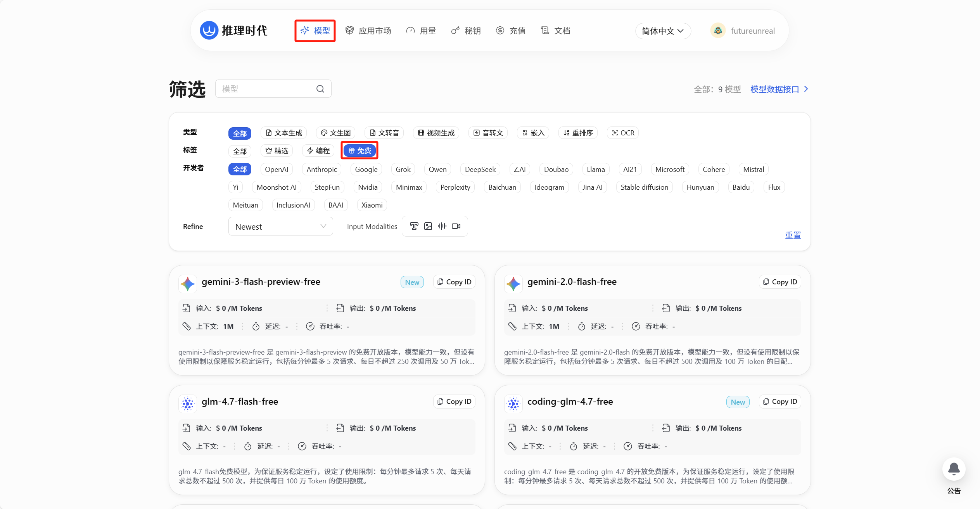This screenshot has height=509, width=980.
Task: Toggle the image input modality icon
Action: [428, 226]
